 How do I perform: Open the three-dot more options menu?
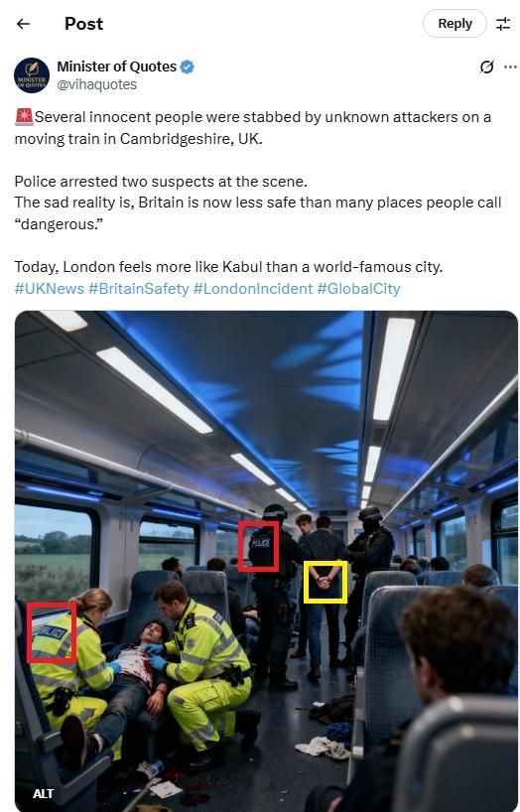click(x=510, y=67)
